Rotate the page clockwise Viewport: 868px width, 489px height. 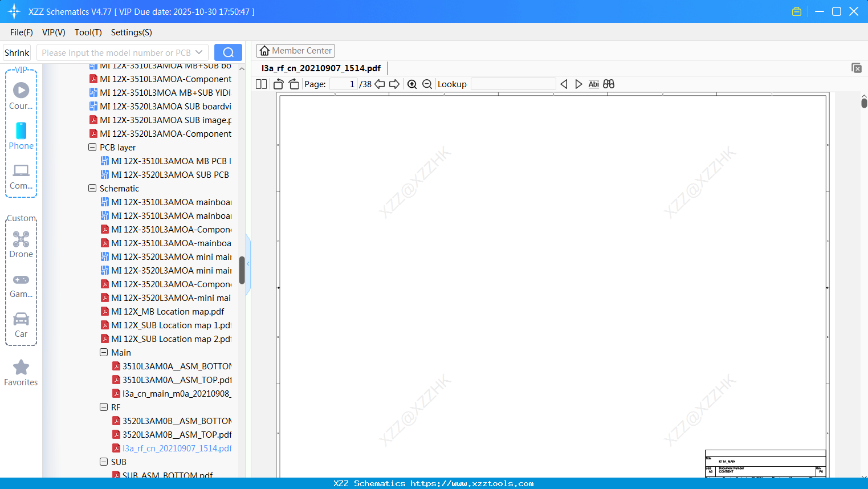pos(294,84)
